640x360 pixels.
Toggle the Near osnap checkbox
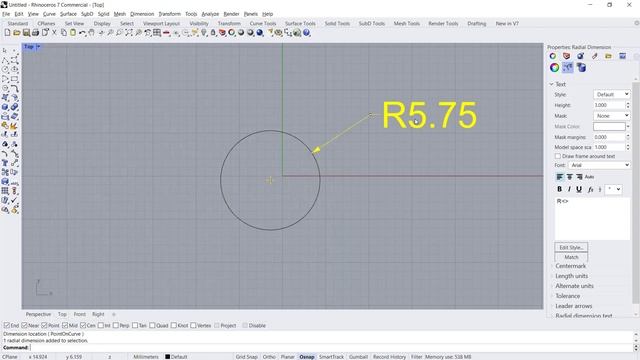point(24,325)
